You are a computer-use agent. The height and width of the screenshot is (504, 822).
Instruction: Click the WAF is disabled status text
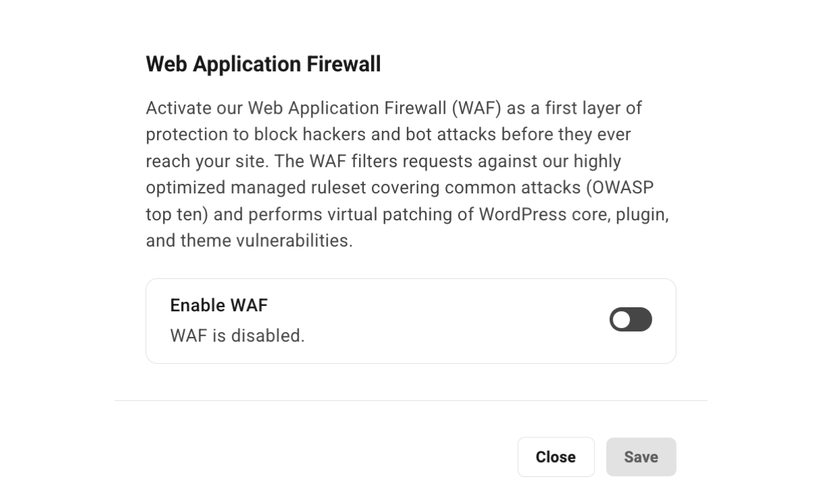click(x=237, y=336)
